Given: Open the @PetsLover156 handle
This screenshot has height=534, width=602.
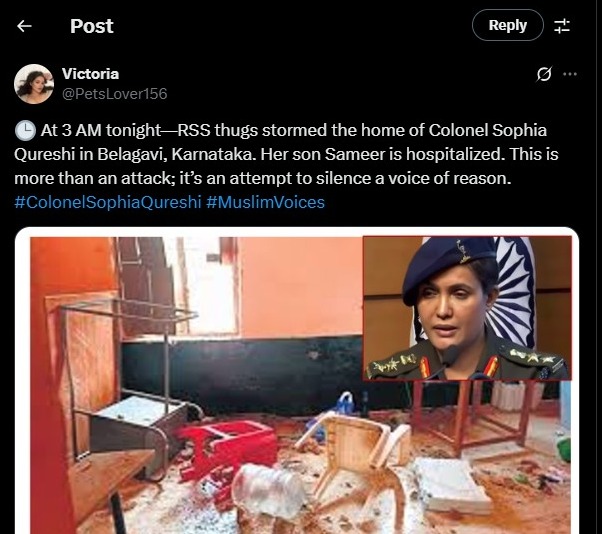Looking at the screenshot, I should [114, 94].
